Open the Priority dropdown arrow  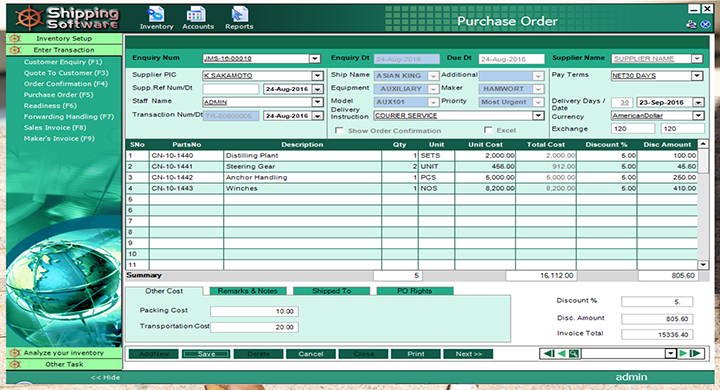tap(538, 102)
